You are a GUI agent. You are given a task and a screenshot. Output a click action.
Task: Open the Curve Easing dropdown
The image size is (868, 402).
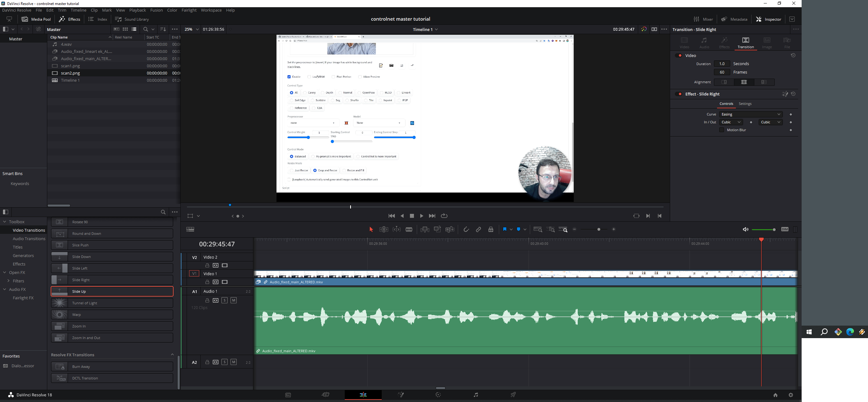tap(751, 114)
